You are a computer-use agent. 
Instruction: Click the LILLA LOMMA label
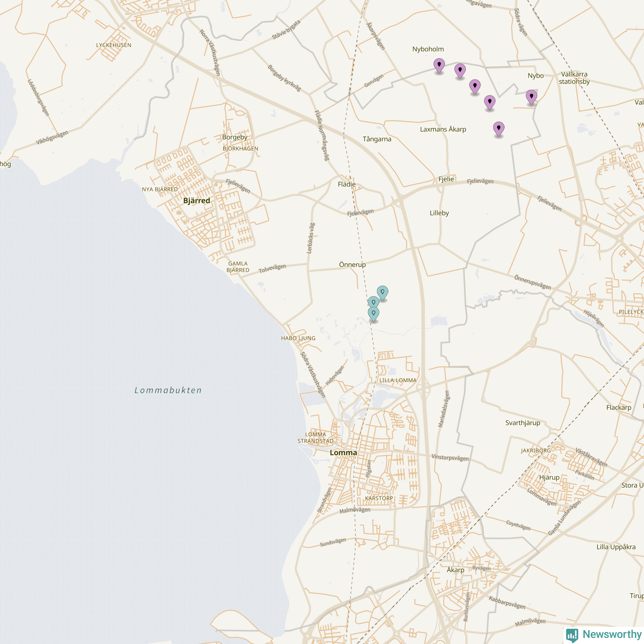click(x=398, y=380)
